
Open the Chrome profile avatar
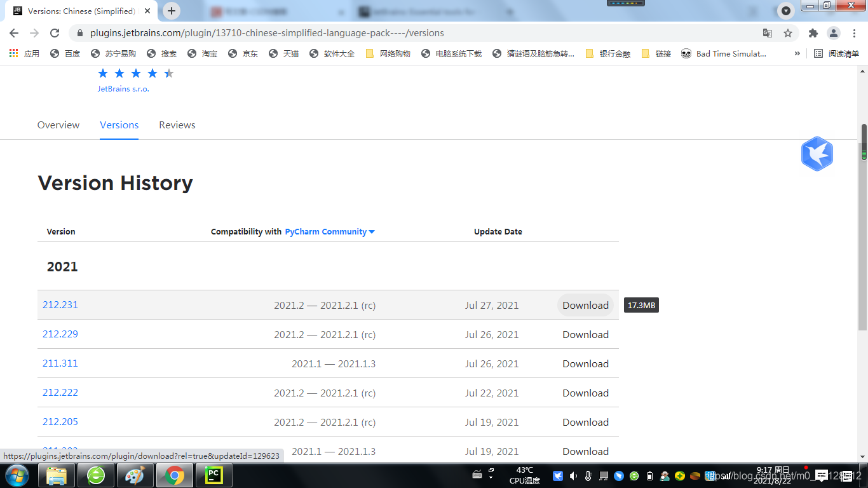833,33
